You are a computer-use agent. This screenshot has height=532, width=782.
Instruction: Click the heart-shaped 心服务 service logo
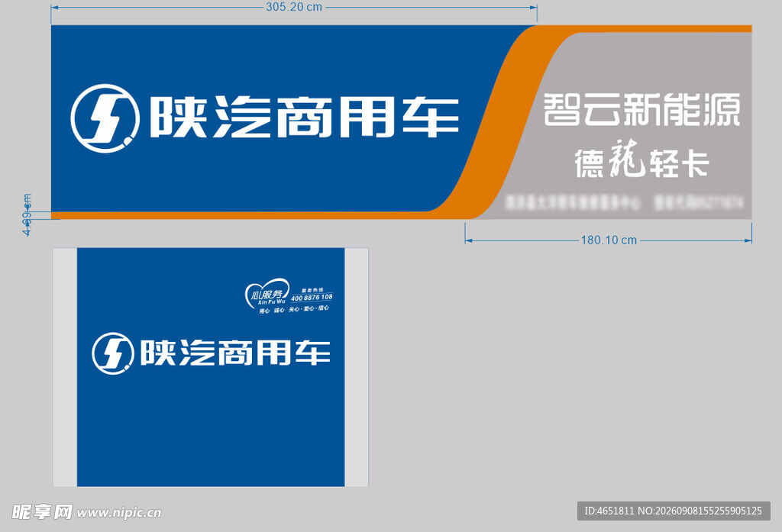tap(267, 294)
